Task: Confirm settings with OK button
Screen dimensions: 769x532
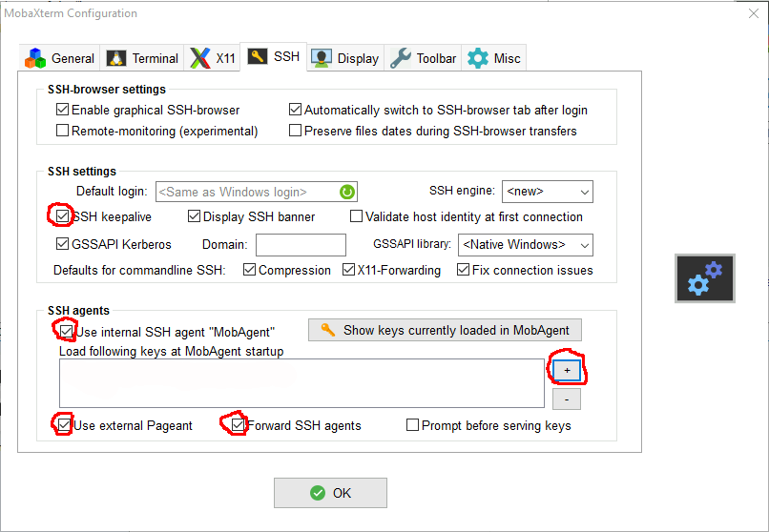Action: pyautogui.click(x=330, y=493)
